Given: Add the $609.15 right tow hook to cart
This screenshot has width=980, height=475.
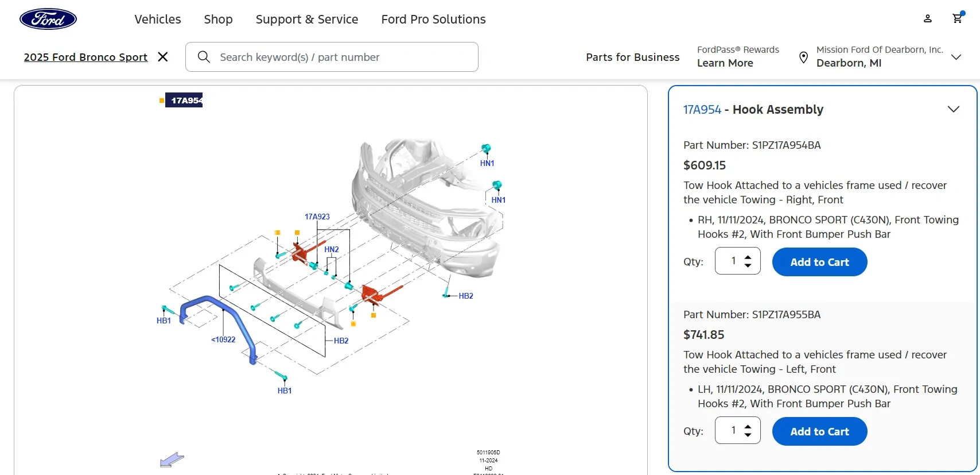Looking at the screenshot, I should 819,262.
